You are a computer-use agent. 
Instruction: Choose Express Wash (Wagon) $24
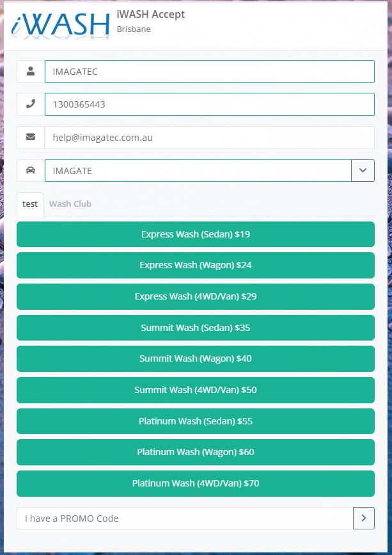tap(196, 265)
